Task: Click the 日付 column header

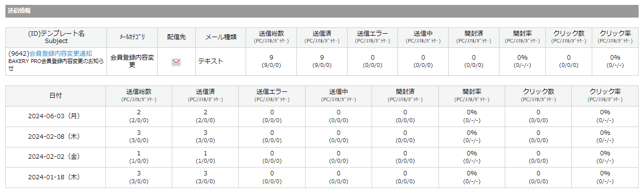Action: coord(56,96)
